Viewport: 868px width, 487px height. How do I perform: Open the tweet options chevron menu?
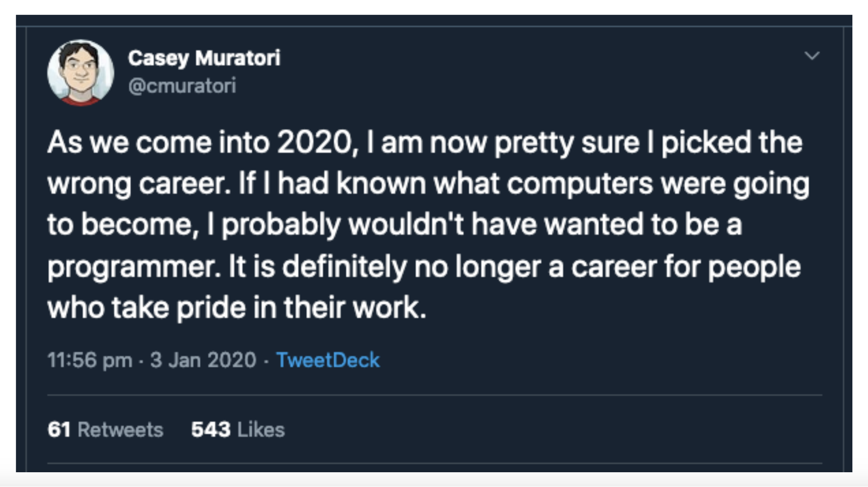tap(812, 56)
